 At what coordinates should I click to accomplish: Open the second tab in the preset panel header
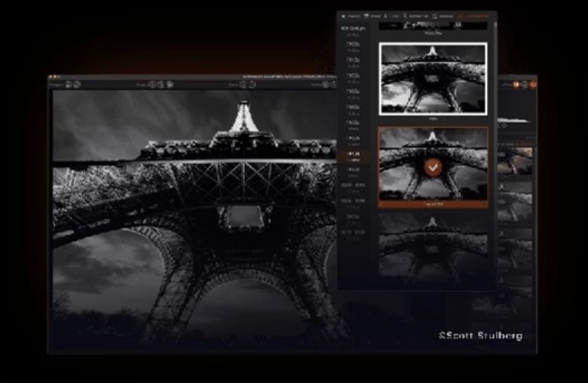point(371,16)
